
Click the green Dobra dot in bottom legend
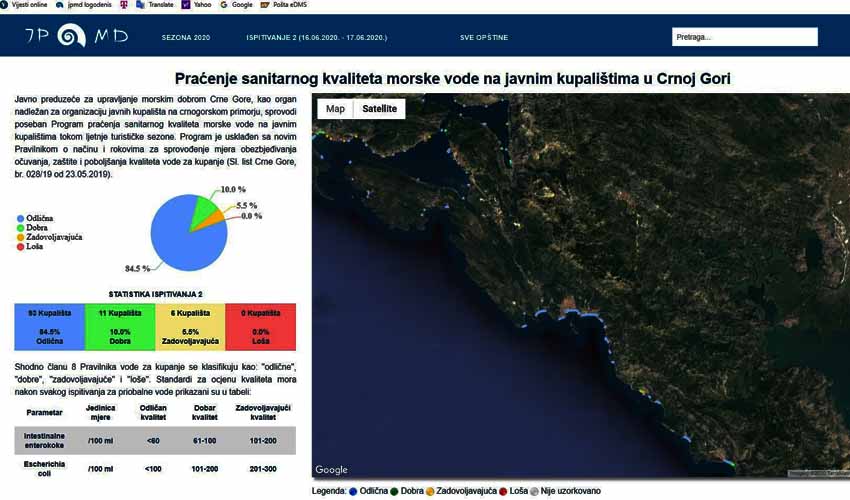click(394, 491)
